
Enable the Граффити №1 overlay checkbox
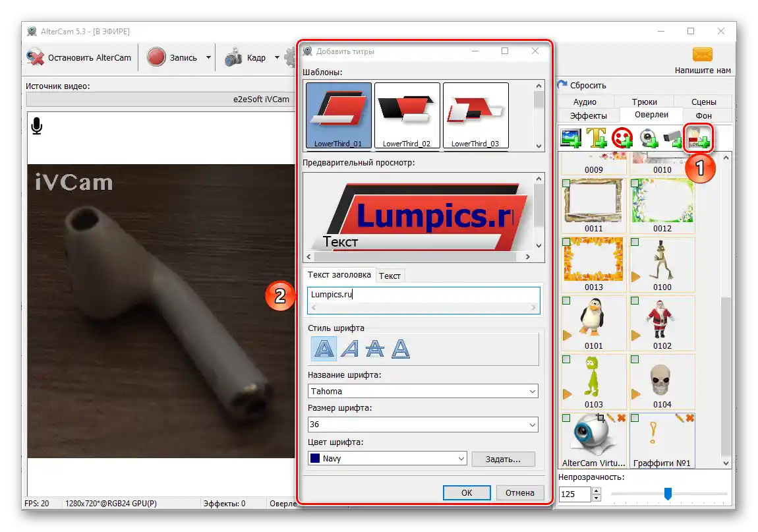pos(635,418)
